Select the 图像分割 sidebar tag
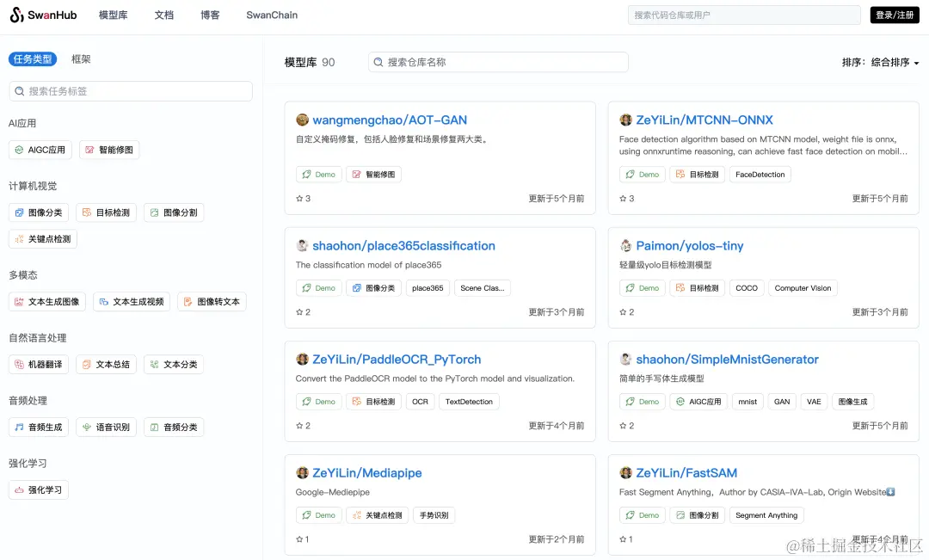The width and height of the screenshot is (929, 560). coord(174,212)
